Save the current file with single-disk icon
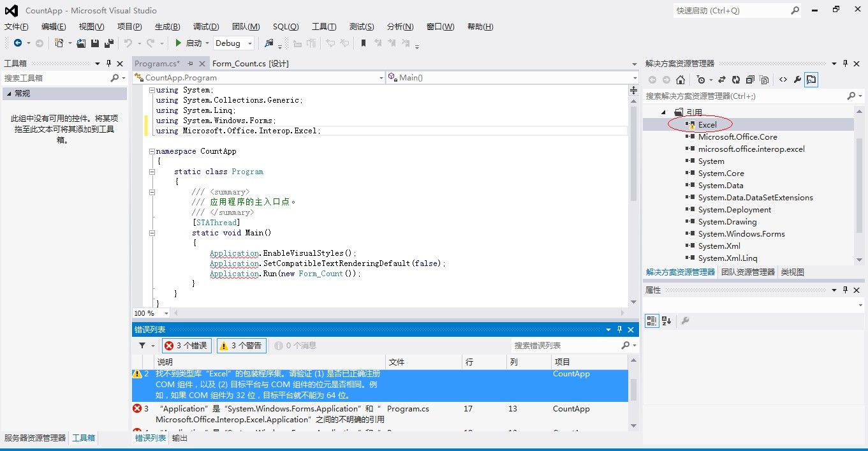Viewport: 868px width, 451px height. click(x=95, y=43)
